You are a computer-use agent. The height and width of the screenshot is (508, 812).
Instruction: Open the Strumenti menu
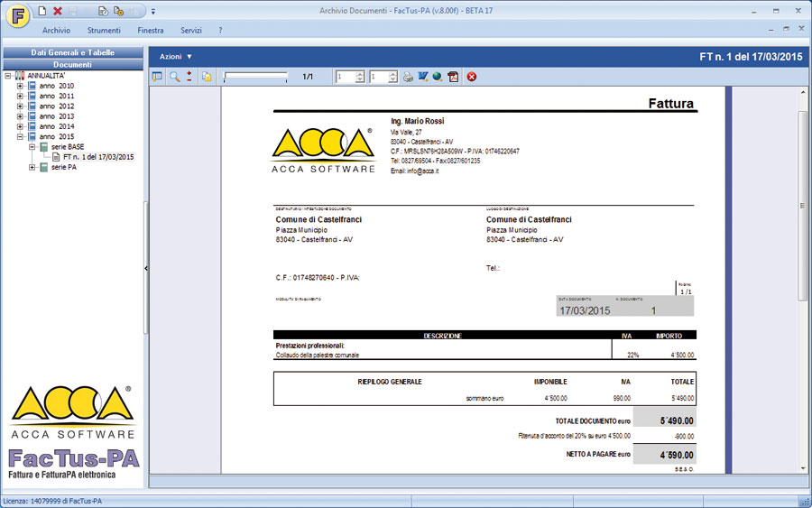tap(104, 30)
